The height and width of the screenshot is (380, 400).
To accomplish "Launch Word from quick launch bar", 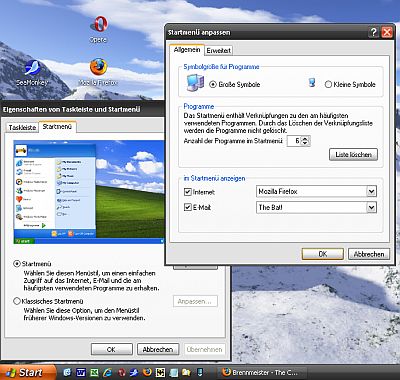I will [81, 372].
